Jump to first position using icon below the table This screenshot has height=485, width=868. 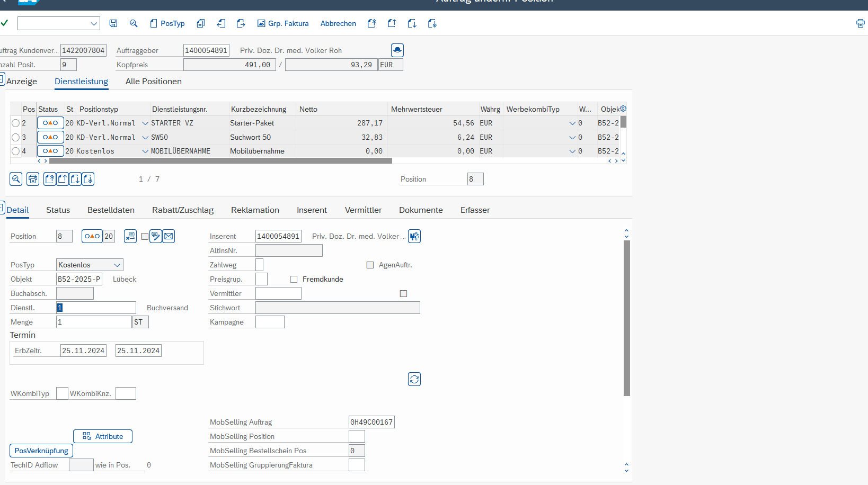[x=50, y=179]
